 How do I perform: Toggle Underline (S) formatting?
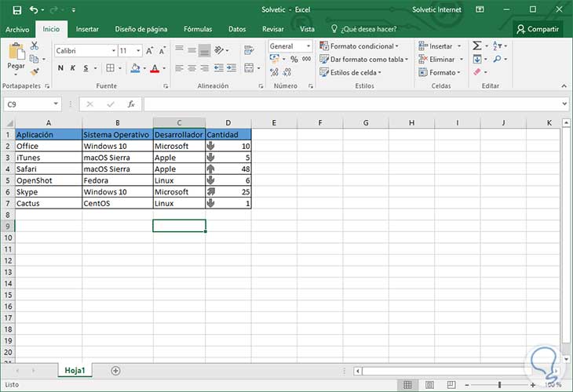(86, 68)
